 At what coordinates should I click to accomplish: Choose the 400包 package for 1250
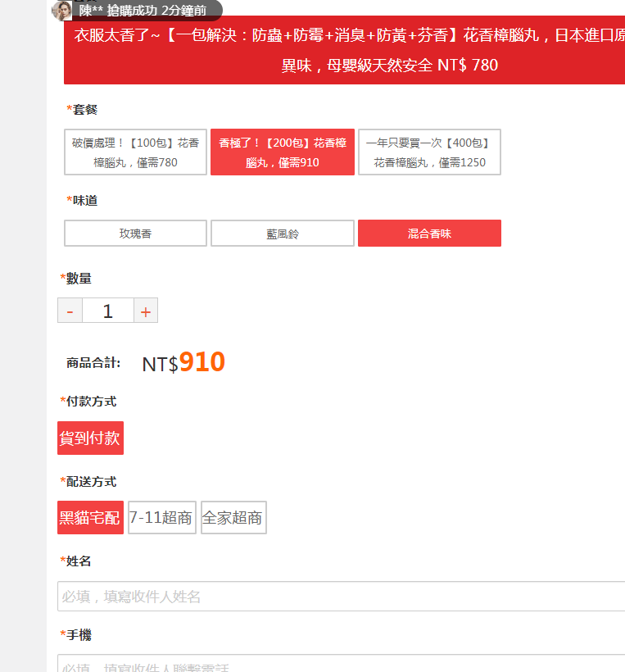[x=429, y=152]
